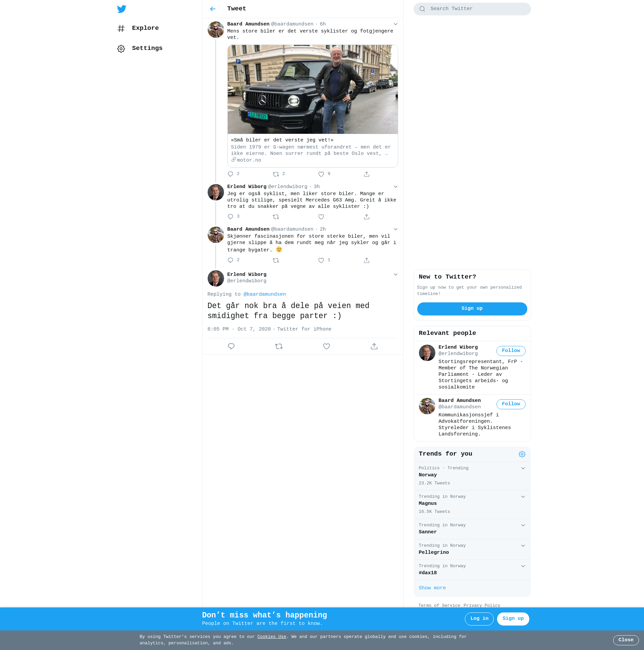Viewport: 644px width, 650px height.
Task: Click the Twitter bird logo
Action: [x=121, y=9]
